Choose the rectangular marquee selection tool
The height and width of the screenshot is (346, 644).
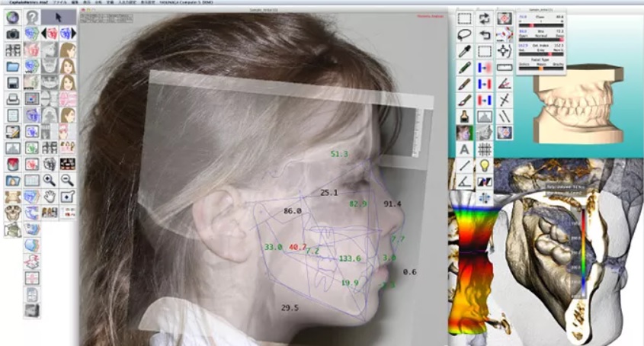tap(464, 18)
